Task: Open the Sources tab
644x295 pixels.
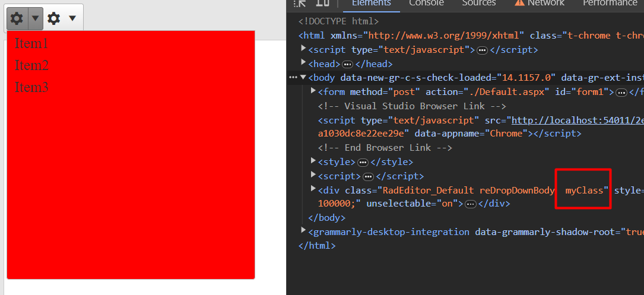Action: 478,4
